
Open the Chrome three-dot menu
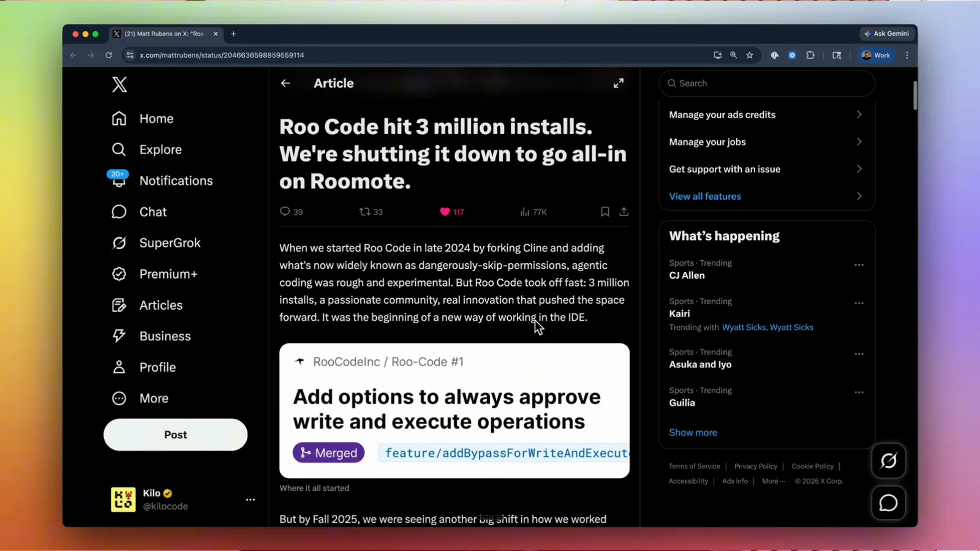907,55
